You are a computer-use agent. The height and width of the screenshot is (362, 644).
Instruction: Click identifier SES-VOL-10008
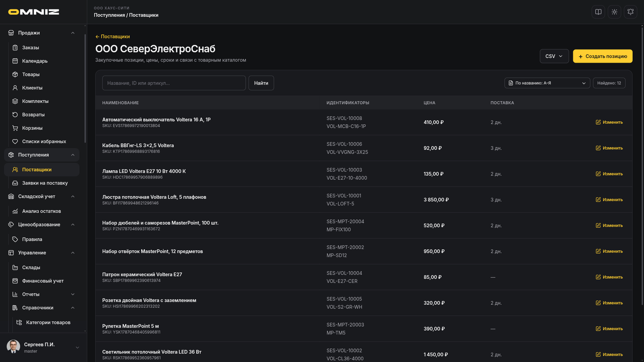tap(344, 118)
